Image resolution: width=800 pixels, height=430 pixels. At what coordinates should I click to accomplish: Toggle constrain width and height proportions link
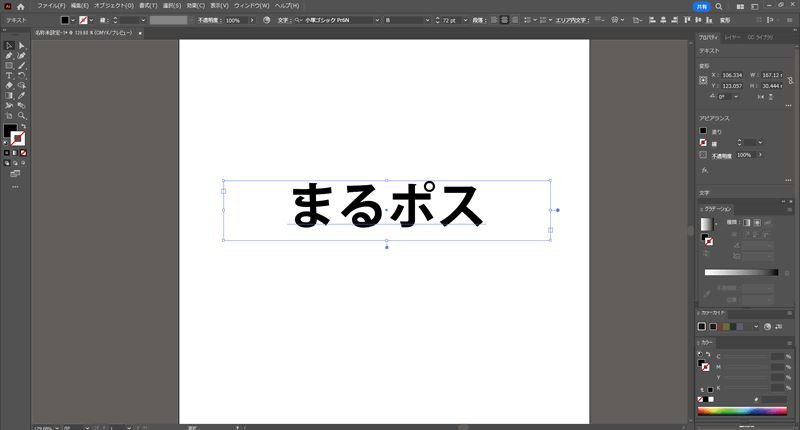[x=789, y=79]
